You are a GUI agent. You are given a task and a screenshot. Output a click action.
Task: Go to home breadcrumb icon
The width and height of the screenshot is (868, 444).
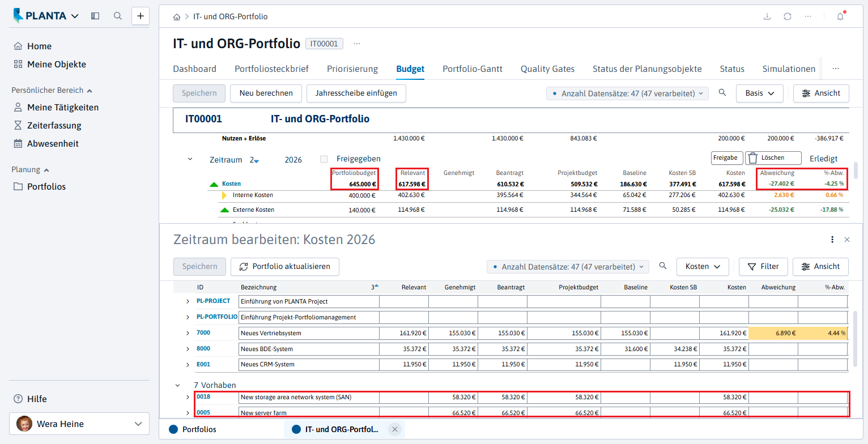177,17
